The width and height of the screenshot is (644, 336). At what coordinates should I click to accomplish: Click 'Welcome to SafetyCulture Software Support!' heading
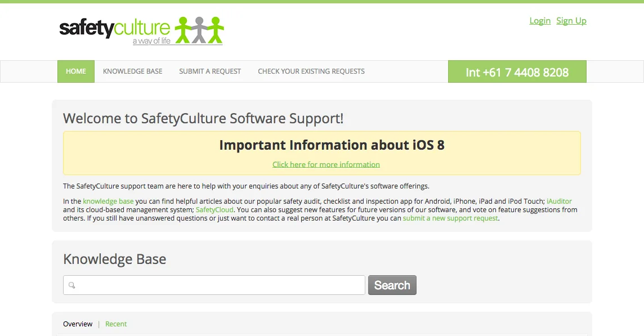pyautogui.click(x=203, y=118)
